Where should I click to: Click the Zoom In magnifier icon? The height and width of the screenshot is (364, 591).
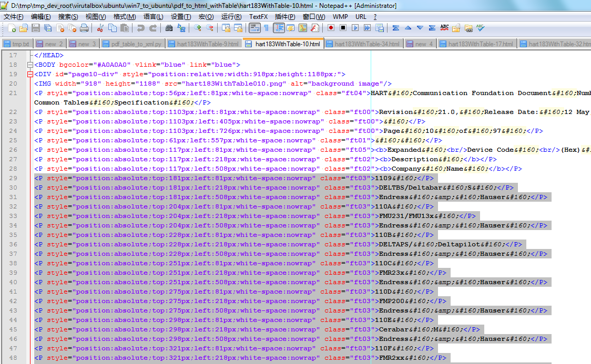coord(197,28)
